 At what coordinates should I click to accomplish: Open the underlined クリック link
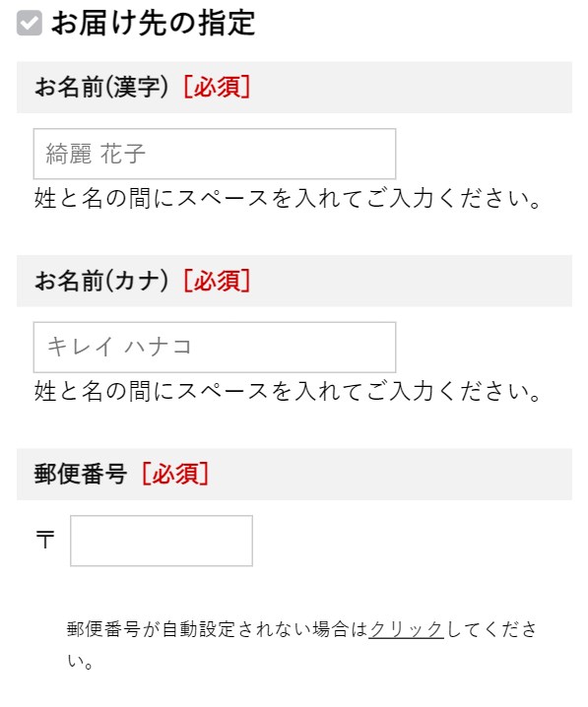(406, 629)
